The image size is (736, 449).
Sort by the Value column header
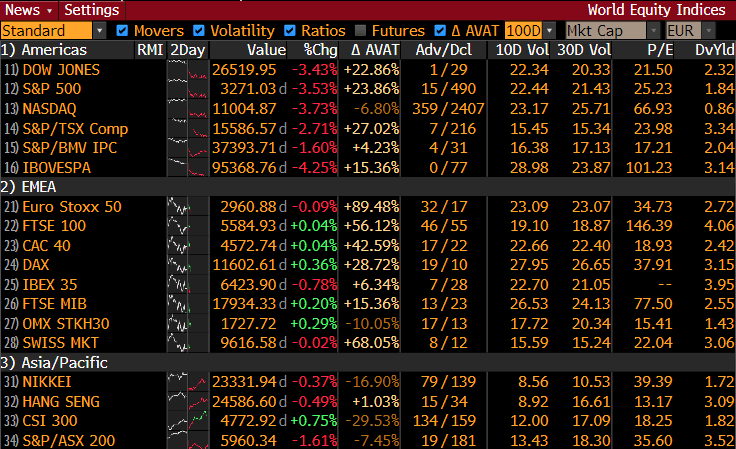[266, 50]
